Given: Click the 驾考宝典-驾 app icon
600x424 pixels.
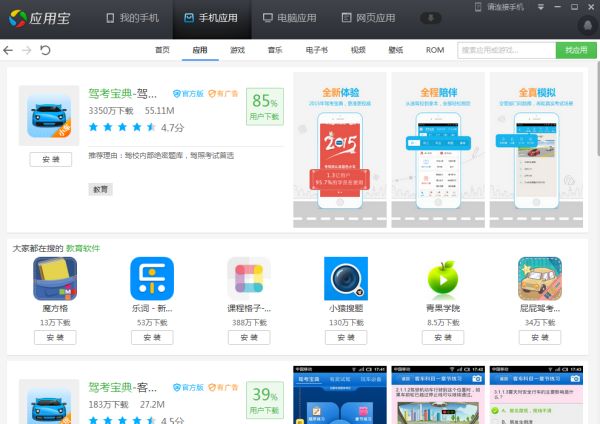Looking at the screenshot, I should 49,116.
